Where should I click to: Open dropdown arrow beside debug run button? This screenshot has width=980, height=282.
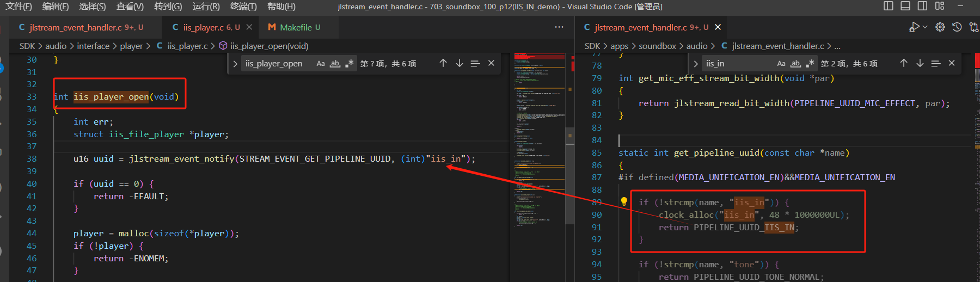point(924,27)
